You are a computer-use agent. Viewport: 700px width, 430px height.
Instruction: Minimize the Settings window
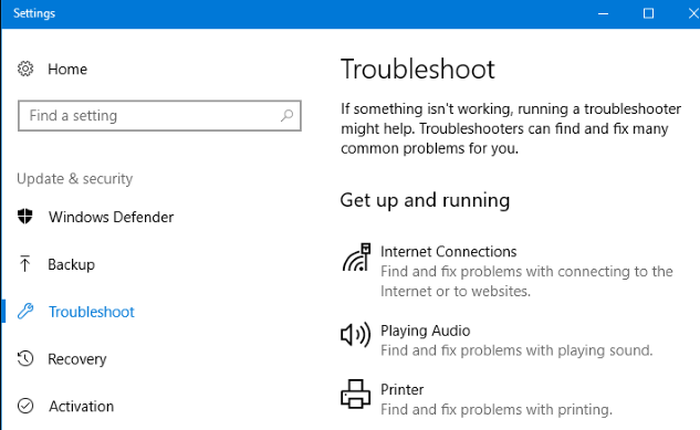click(x=603, y=13)
